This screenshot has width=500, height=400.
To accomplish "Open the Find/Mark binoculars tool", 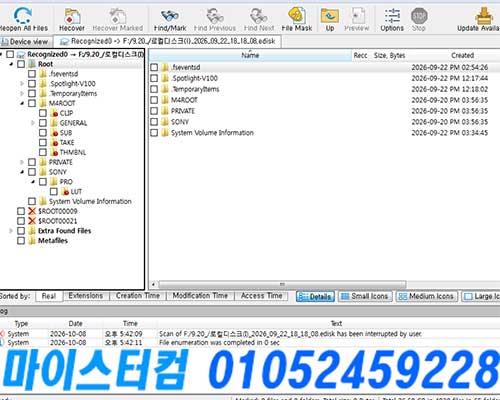I will click(170, 15).
